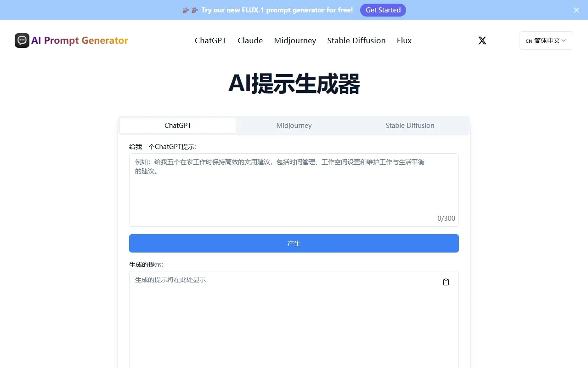Open the Claude navigation item
588x368 pixels.
[250, 40]
